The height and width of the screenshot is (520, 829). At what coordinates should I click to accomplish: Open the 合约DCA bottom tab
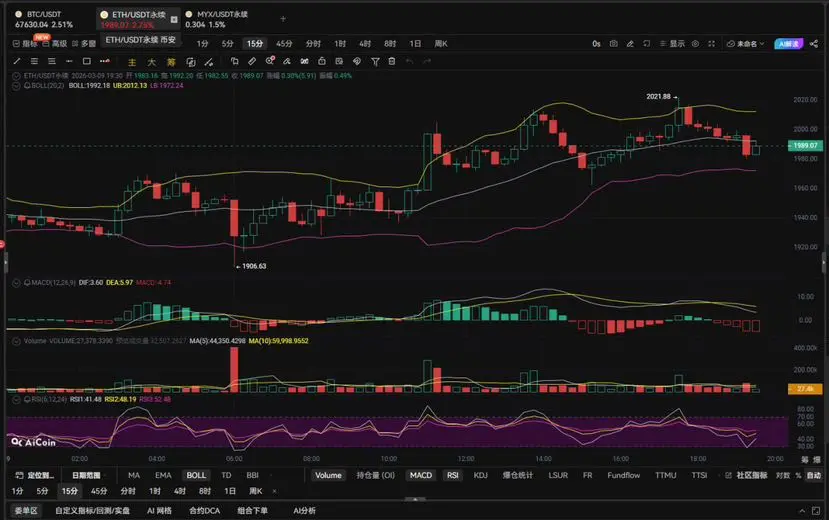[x=205, y=510]
